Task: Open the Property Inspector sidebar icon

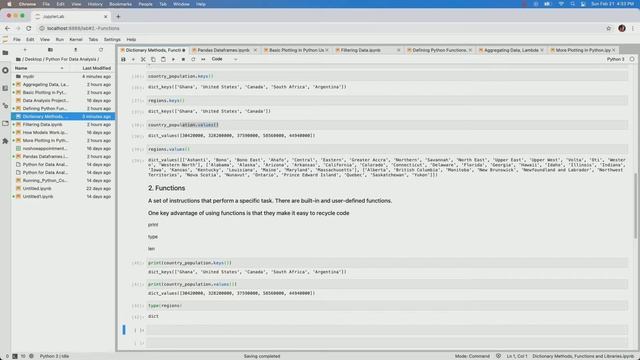Action: [5, 106]
